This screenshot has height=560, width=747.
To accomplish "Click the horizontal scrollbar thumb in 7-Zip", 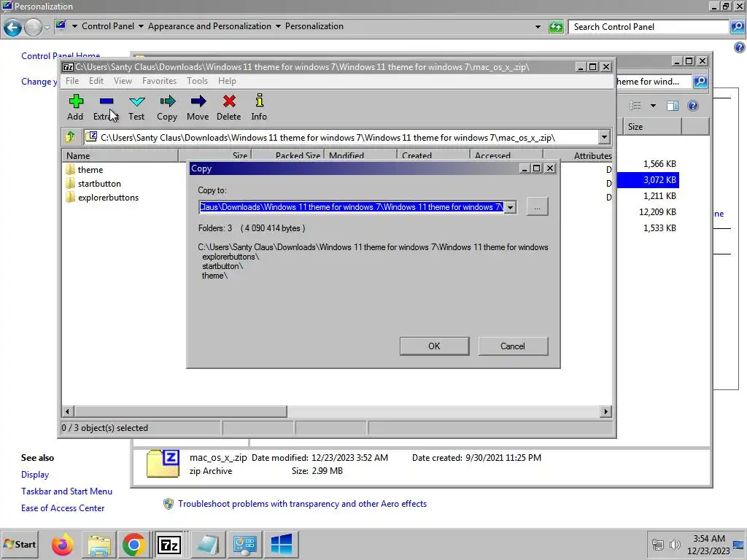I will 181,411.
